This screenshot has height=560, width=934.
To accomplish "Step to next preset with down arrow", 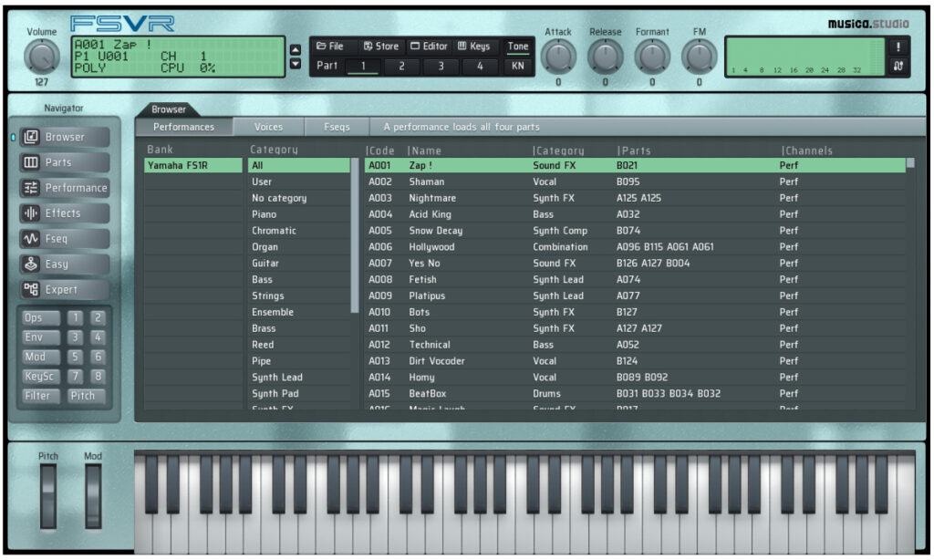I will [x=295, y=63].
